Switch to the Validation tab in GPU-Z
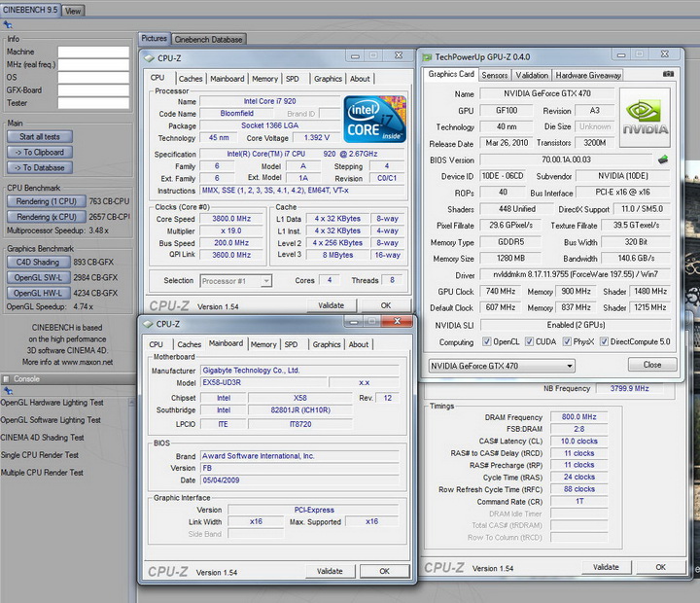Screen dimensions: 700x603 pos(532,76)
